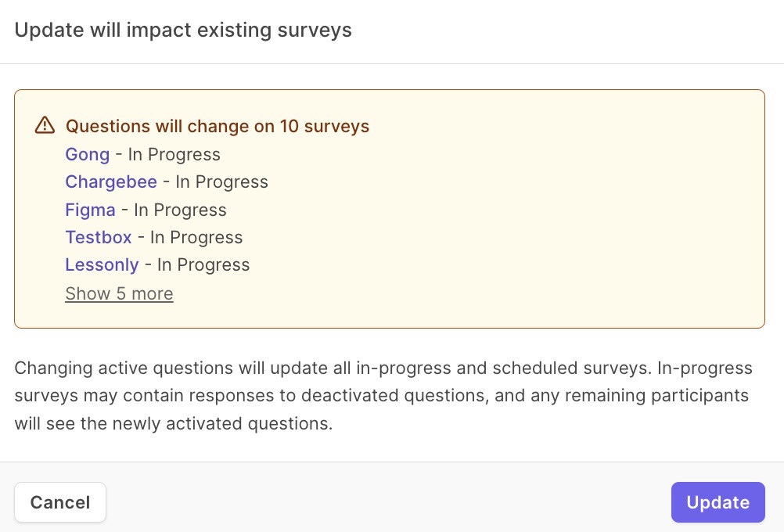Viewport: 784px width, 532px height.
Task: Open the Testbox survey link
Action: (x=99, y=237)
